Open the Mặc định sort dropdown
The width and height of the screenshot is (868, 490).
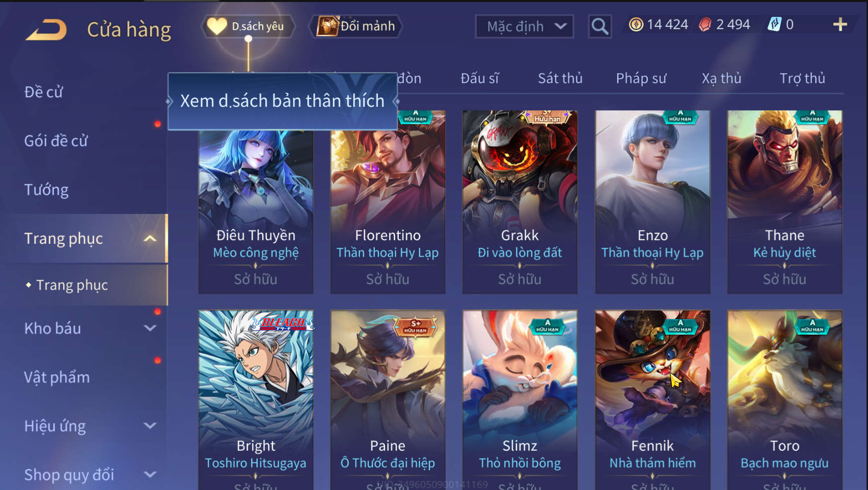524,26
